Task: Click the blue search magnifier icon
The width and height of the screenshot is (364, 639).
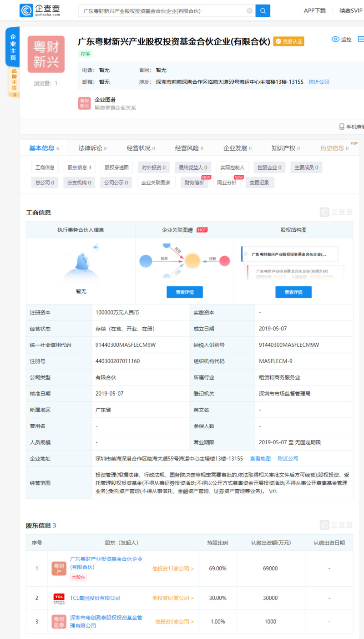Action: pyautogui.click(x=263, y=10)
